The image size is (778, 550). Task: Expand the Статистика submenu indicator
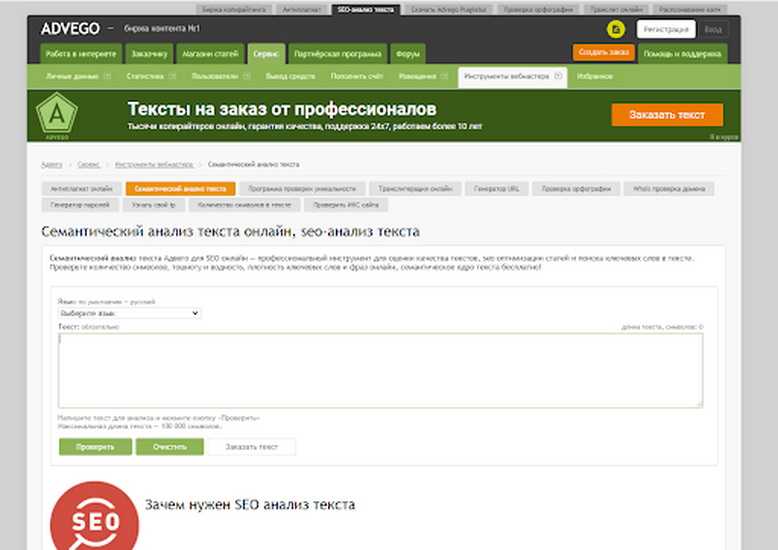pos(172,76)
